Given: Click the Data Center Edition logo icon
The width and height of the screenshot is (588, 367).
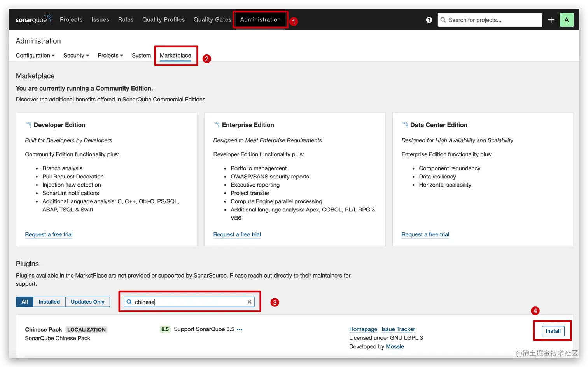Looking at the screenshot, I should point(405,125).
